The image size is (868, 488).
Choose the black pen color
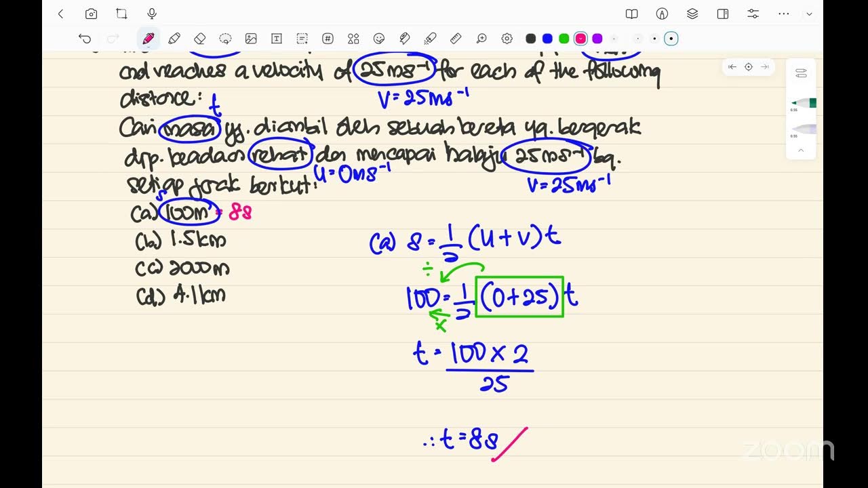pyautogui.click(x=531, y=39)
